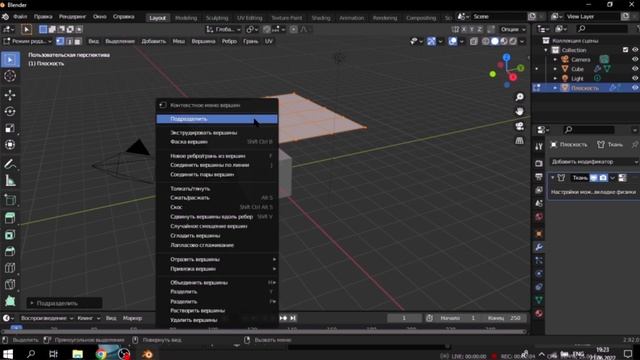Activate the Scale tool
Screen dimensions: 640x360
tap(10, 128)
